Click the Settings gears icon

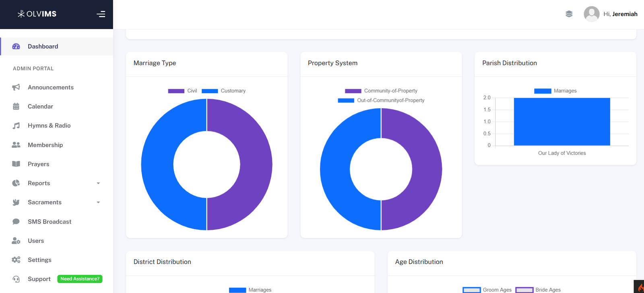16,260
